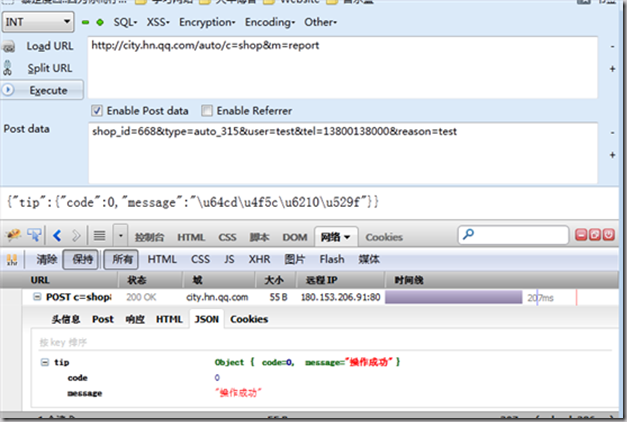Click the Firebug inspect element icon

click(x=34, y=235)
